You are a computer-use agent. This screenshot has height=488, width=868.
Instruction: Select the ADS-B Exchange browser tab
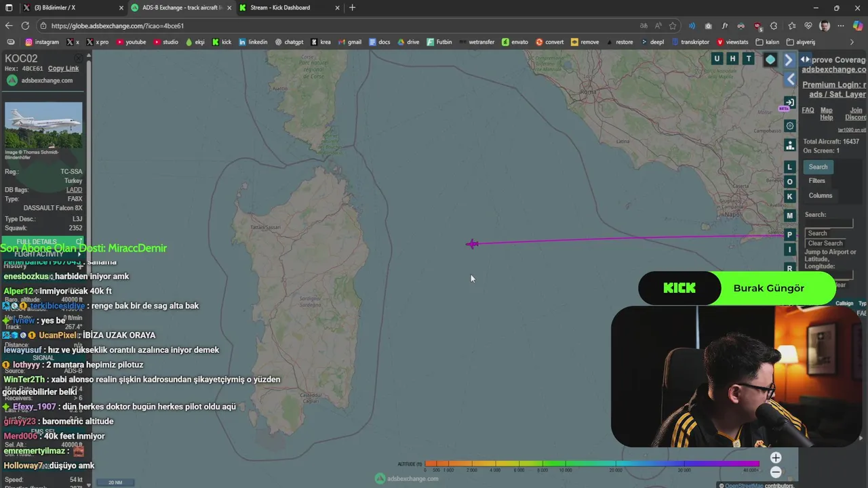tap(181, 7)
